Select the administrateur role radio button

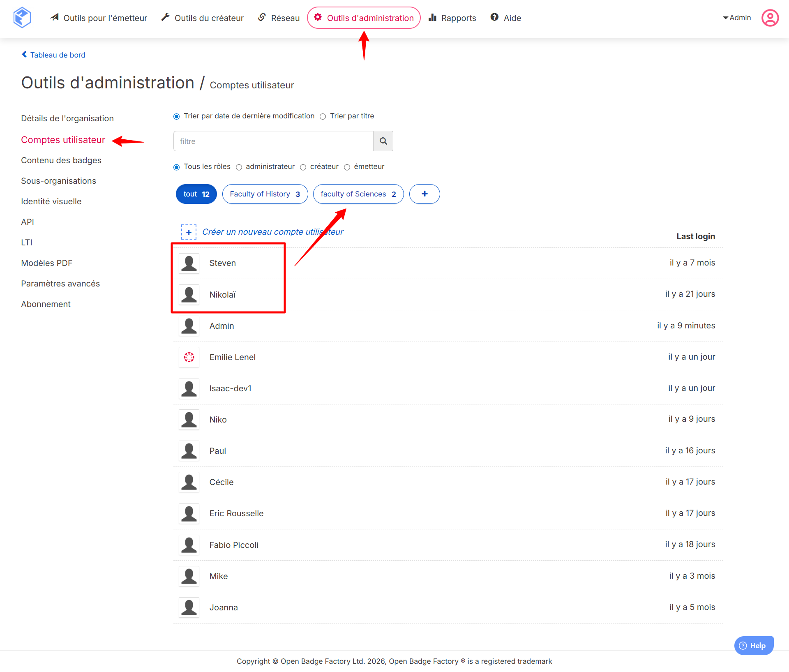pyautogui.click(x=239, y=167)
